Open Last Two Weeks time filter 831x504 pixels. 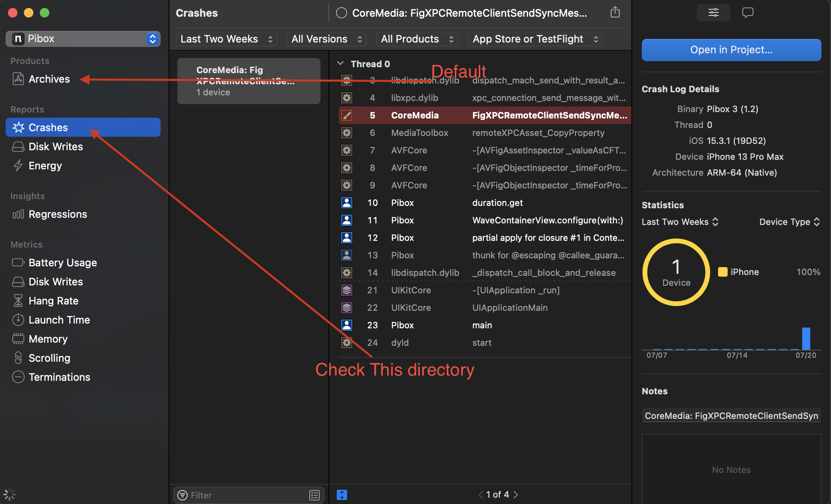click(x=226, y=39)
